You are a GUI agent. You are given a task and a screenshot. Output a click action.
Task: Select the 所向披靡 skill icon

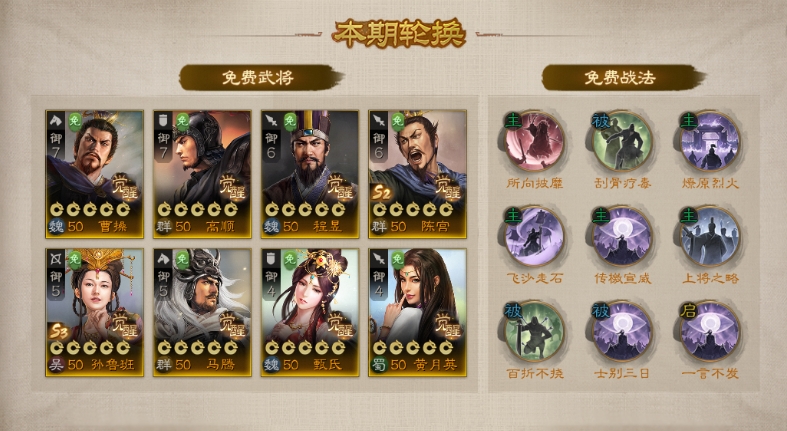point(535,141)
